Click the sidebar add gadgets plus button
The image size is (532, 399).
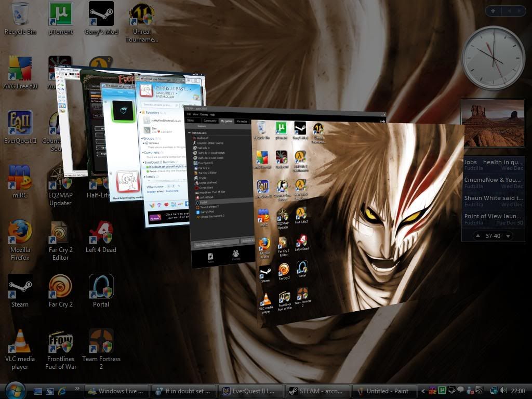tap(493, 11)
